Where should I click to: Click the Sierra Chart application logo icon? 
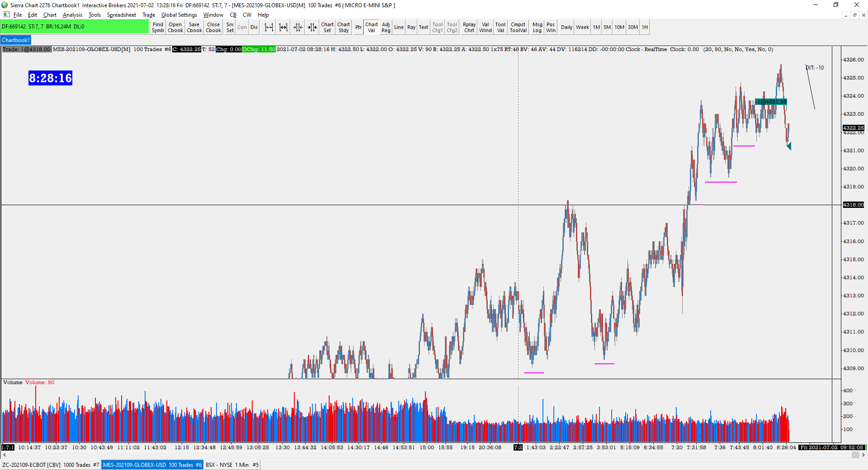point(5,5)
